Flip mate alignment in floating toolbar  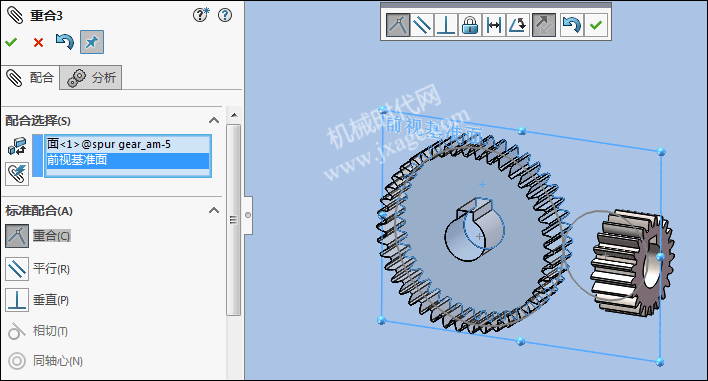tap(544, 25)
